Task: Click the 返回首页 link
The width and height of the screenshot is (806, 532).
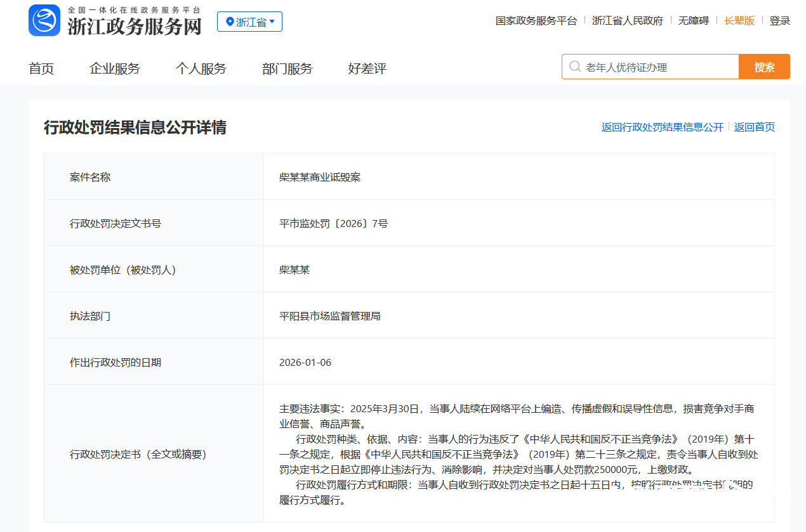Action: (754, 127)
